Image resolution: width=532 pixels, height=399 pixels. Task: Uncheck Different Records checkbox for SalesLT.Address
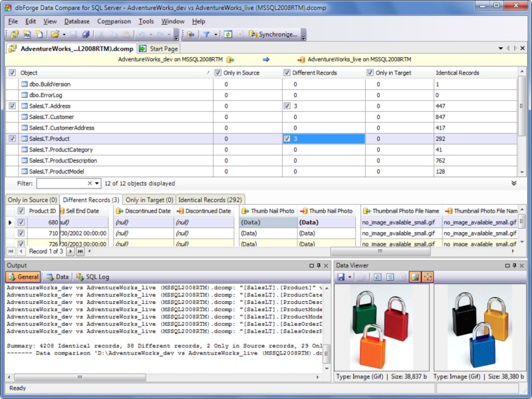point(287,106)
